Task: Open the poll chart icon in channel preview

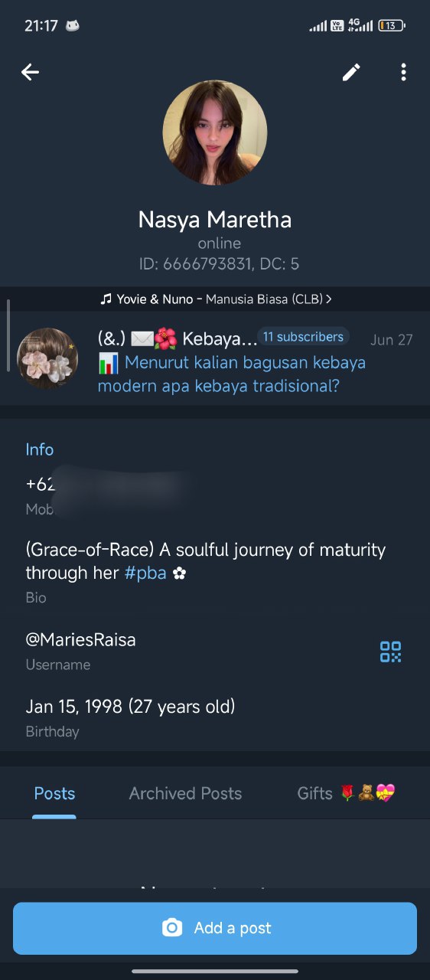Action: [109, 363]
